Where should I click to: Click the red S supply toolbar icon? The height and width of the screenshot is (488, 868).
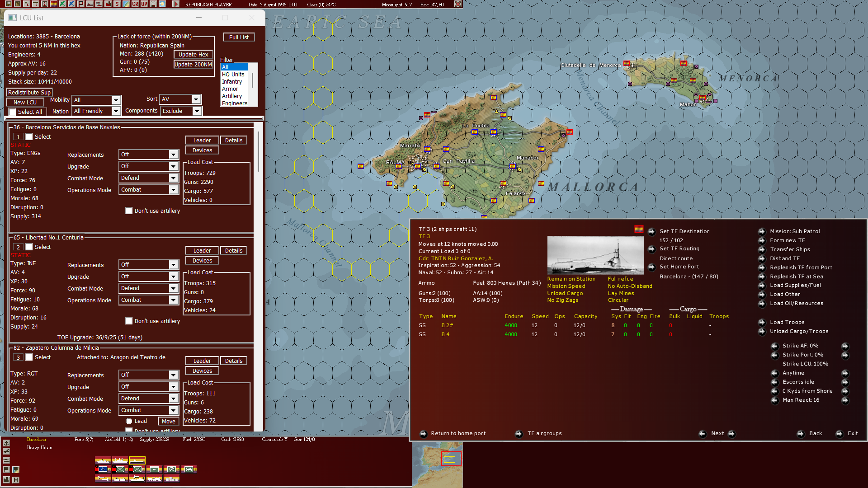click(117, 4)
